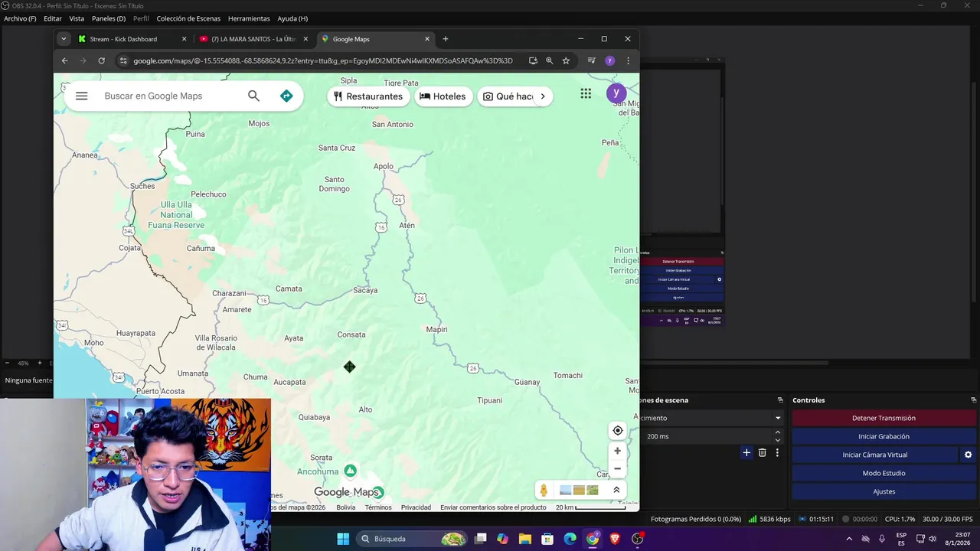Open the Ayuda menu in OBS
Screen dimensions: 980x551
[x=292, y=18]
